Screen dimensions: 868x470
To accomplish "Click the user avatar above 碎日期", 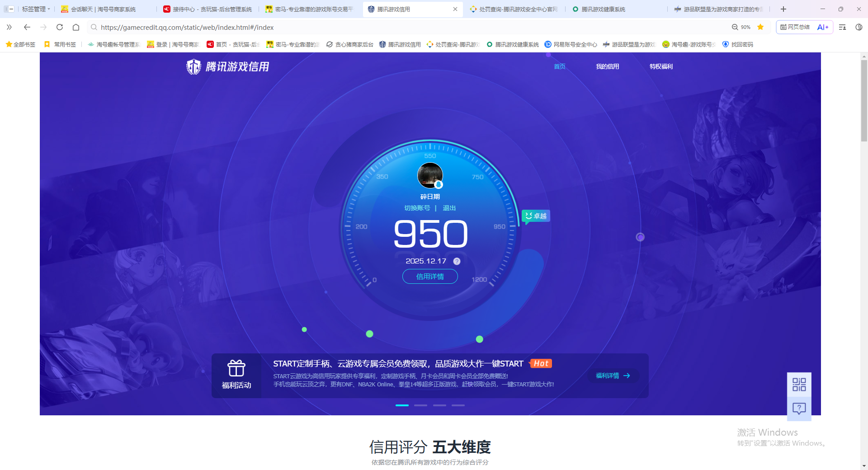I will pos(430,175).
